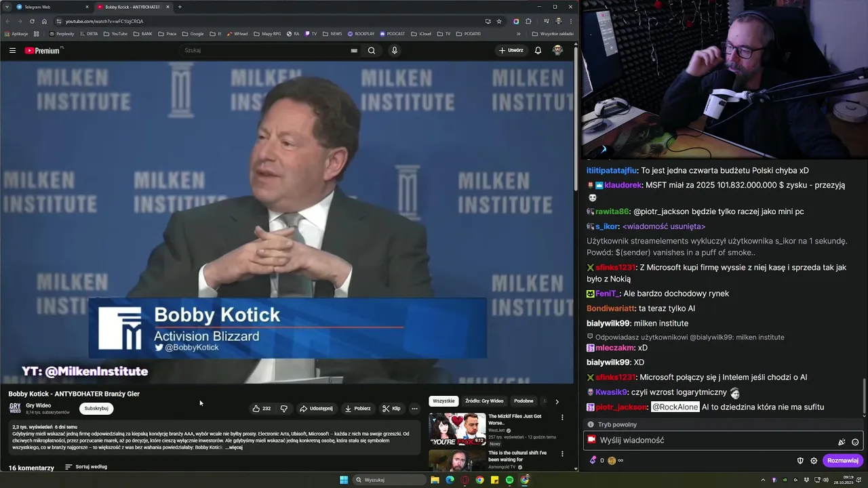The width and height of the screenshot is (868, 488).
Task: Go to the YouTube Premium home logo
Action: coord(42,50)
